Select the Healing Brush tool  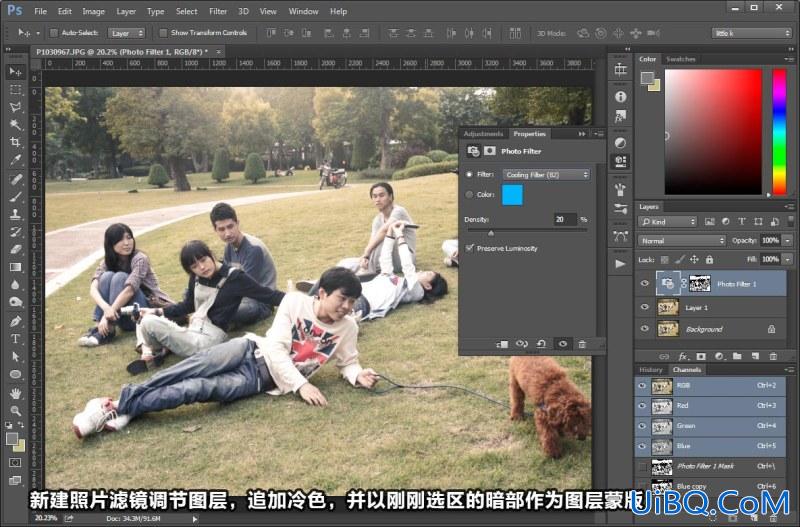click(x=15, y=179)
